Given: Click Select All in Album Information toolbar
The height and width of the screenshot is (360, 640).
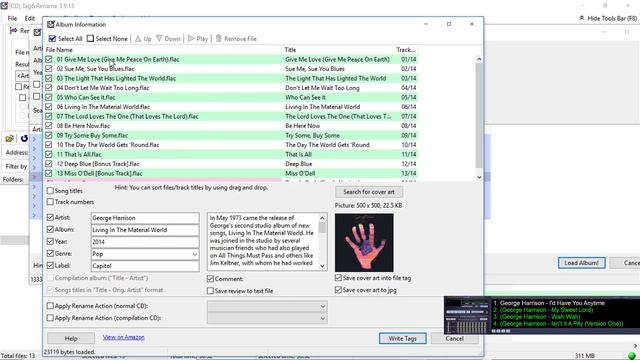Looking at the screenshot, I should [x=65, y=39].
